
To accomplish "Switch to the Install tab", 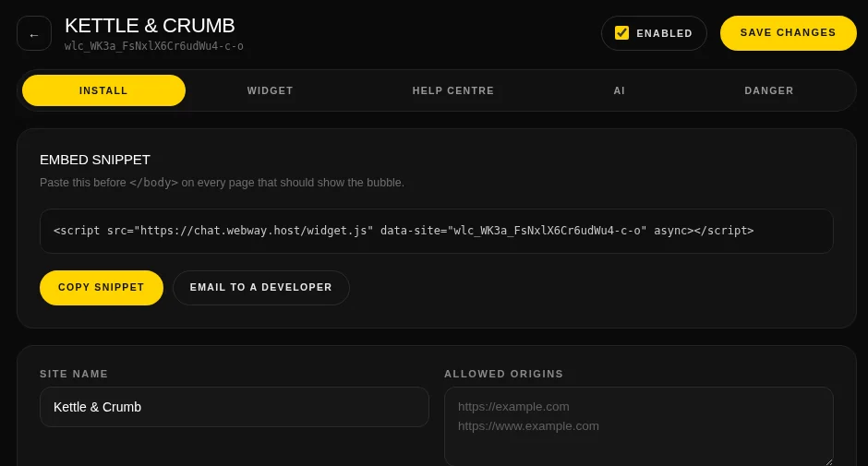I will pyautogui.click(x=103, y=90).
